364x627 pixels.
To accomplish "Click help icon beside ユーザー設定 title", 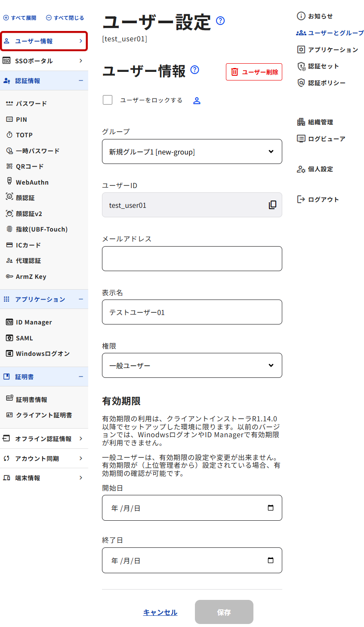I will [220, 21].
